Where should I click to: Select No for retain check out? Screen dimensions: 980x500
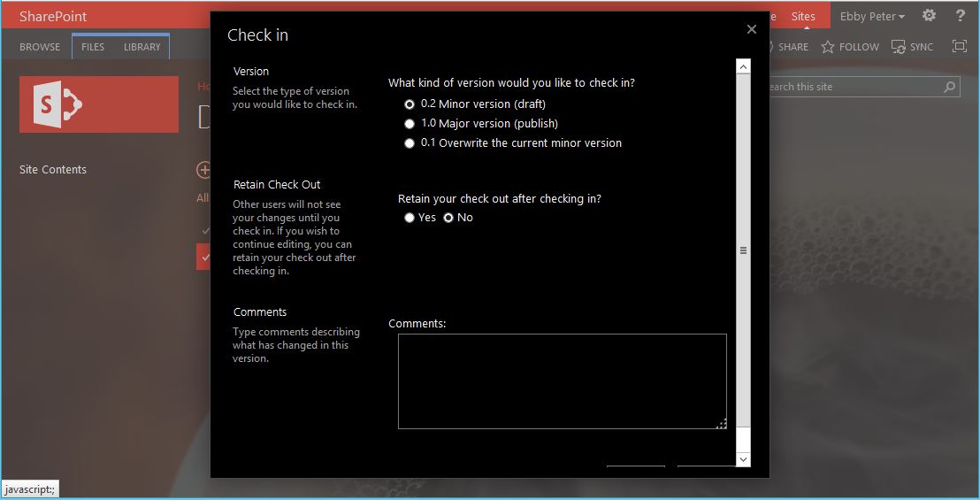(448, 218)
